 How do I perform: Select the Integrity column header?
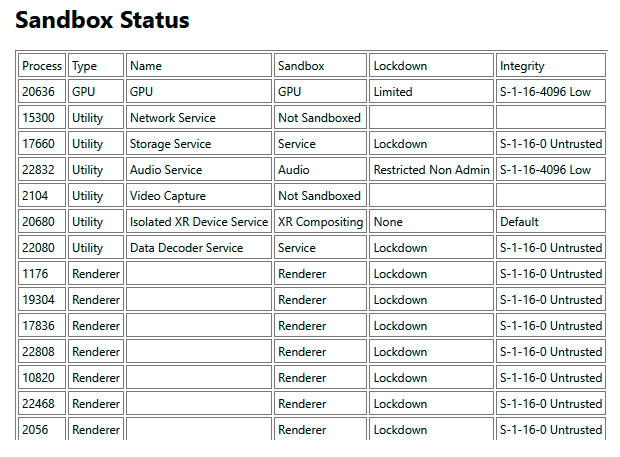tap(522, 66)
